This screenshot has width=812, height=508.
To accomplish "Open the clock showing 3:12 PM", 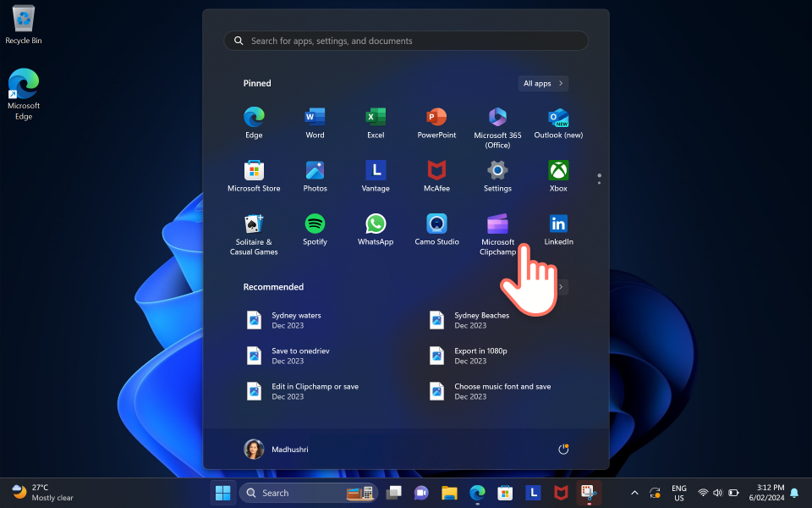I will click(766, 493).
